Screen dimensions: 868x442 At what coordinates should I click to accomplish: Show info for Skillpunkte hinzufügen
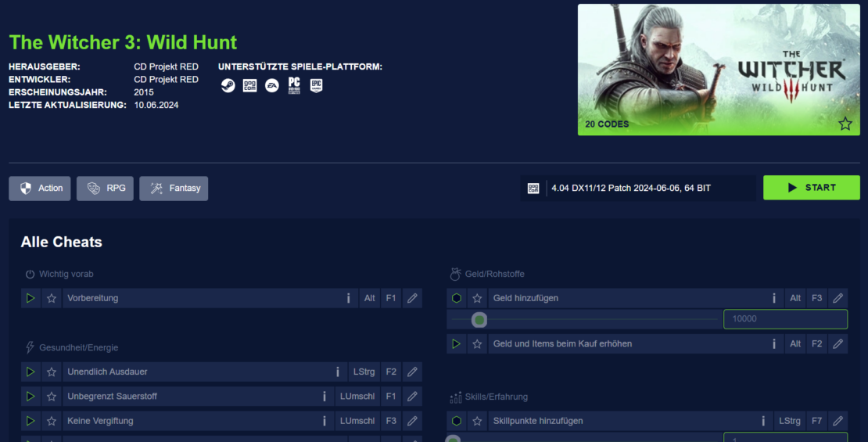762,421
